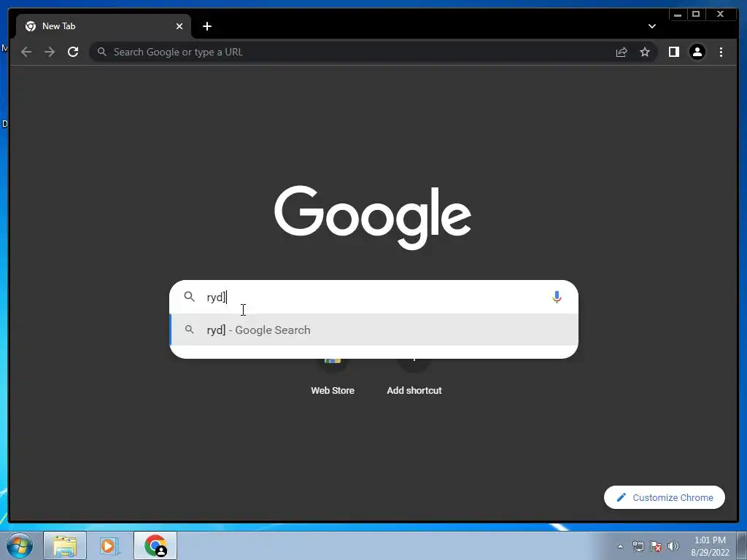The width and height of the screenshot is (747, 560).
Task: Open Chrome's three-dot menu
Action: [x=721, y=52]
